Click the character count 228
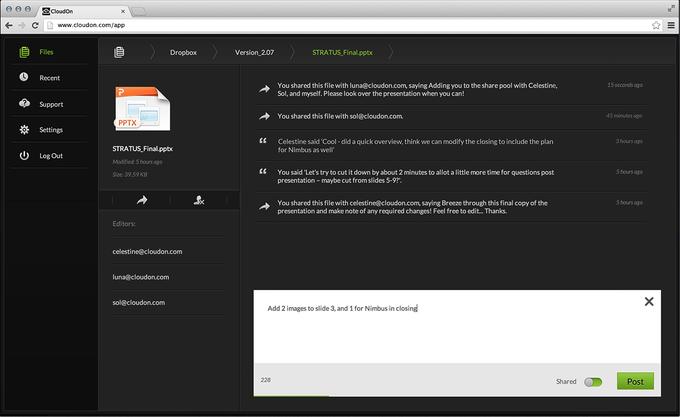This screenshot has height=417, width=680. pos(265,380)
